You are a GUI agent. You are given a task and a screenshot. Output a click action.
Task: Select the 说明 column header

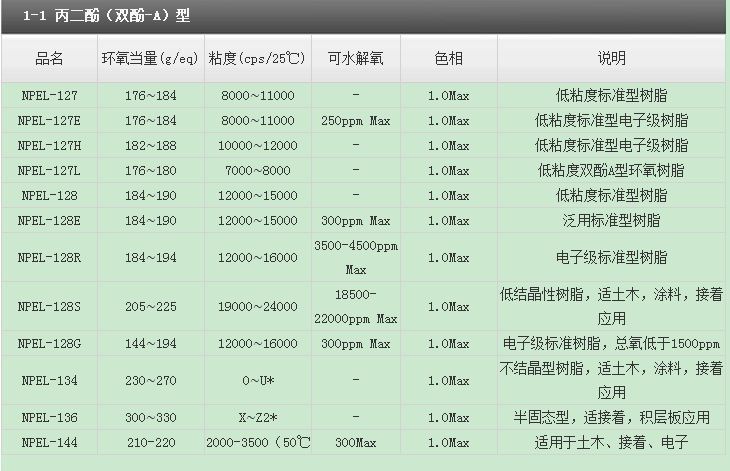click(x=611, y=59)
